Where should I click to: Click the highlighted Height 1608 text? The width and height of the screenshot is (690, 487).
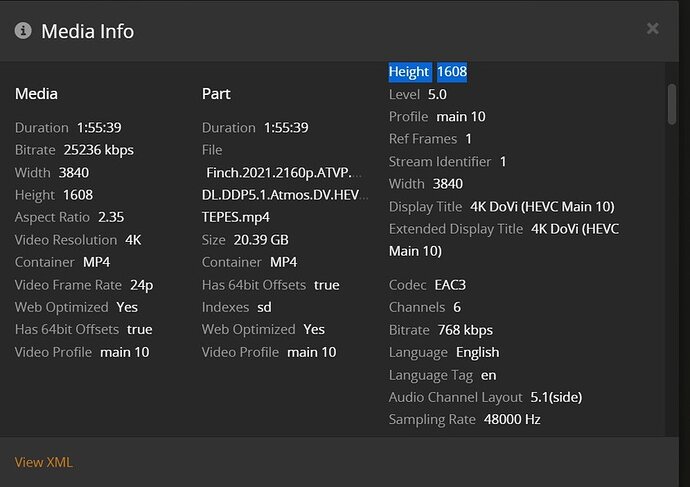(x=428, y=72)
